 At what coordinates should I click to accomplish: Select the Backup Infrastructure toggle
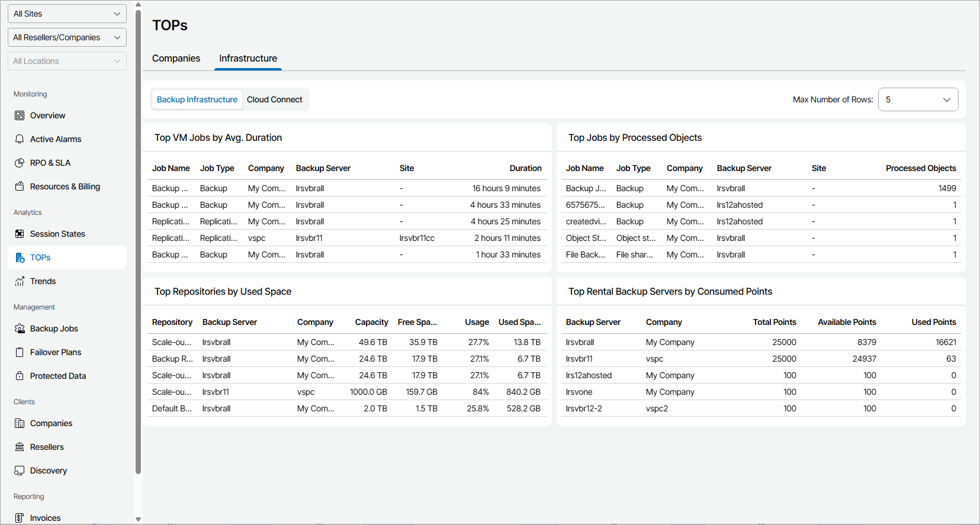tap(197, 99)
